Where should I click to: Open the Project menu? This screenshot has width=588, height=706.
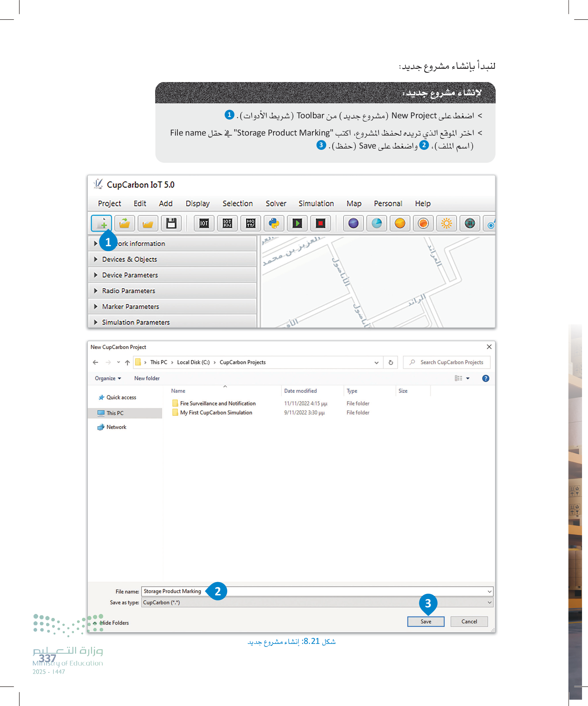109,203
